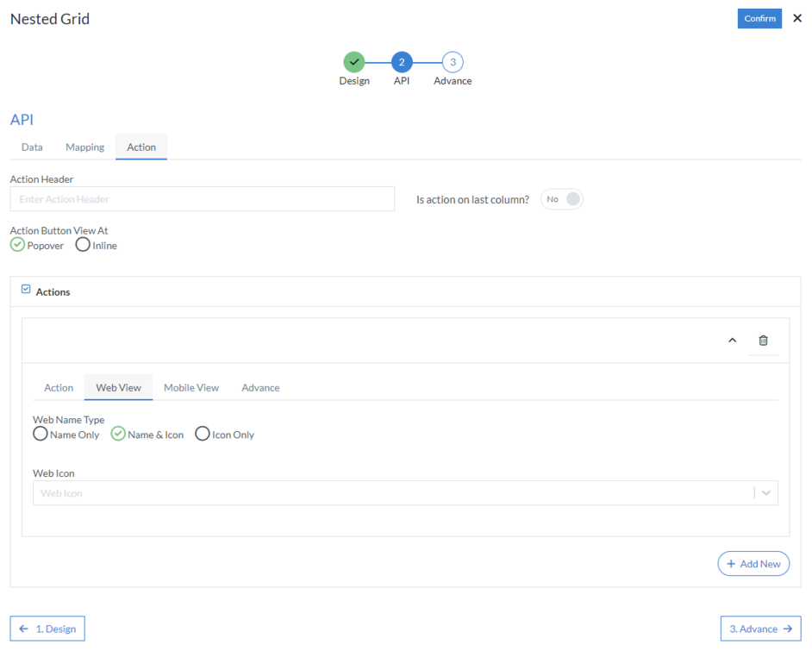Viewport: 812px width, 651px height.
Task: Collapse the action card using the chevron
Action: pyautogui.click(x=732, y=340)
